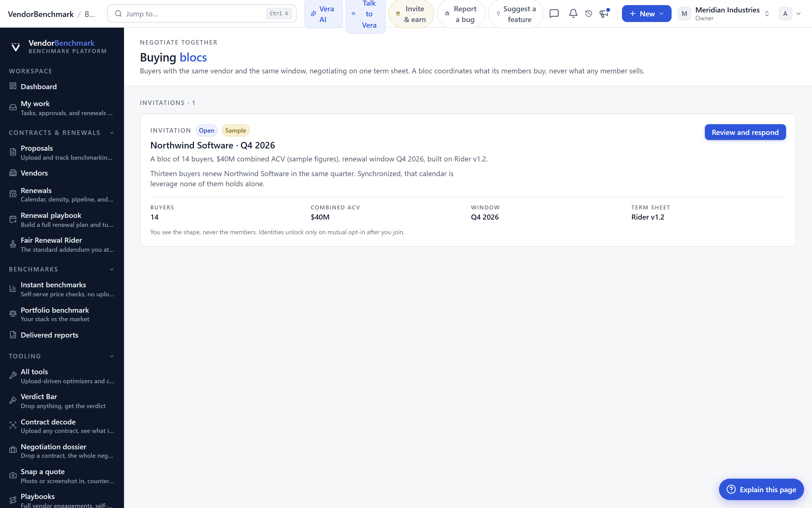Click the Portfolio benchmark scales icon
This screenshot has height=508, width=812.
(x=13, y=314)
